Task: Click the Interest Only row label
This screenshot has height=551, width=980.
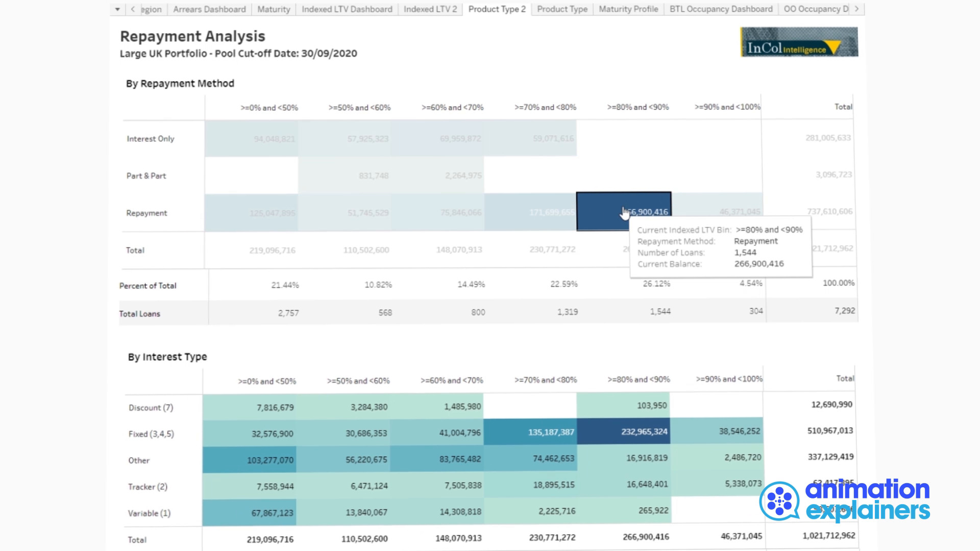Action: point(151,139)
